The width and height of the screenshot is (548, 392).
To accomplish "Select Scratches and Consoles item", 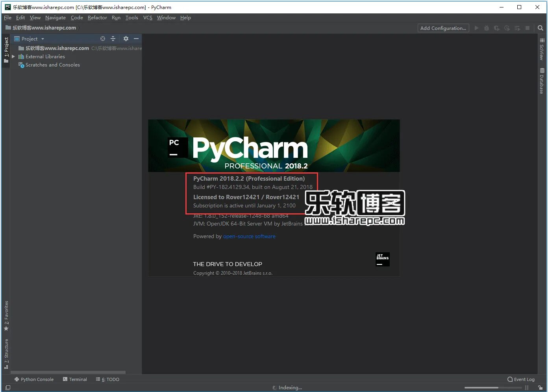I will coord(53,65).
